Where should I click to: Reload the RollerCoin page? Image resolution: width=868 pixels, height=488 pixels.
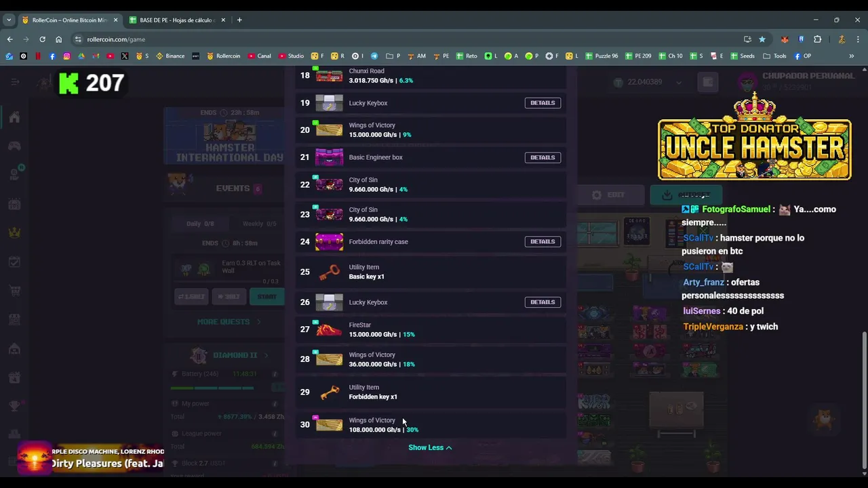pyautogui.click(x=42, y=39)
